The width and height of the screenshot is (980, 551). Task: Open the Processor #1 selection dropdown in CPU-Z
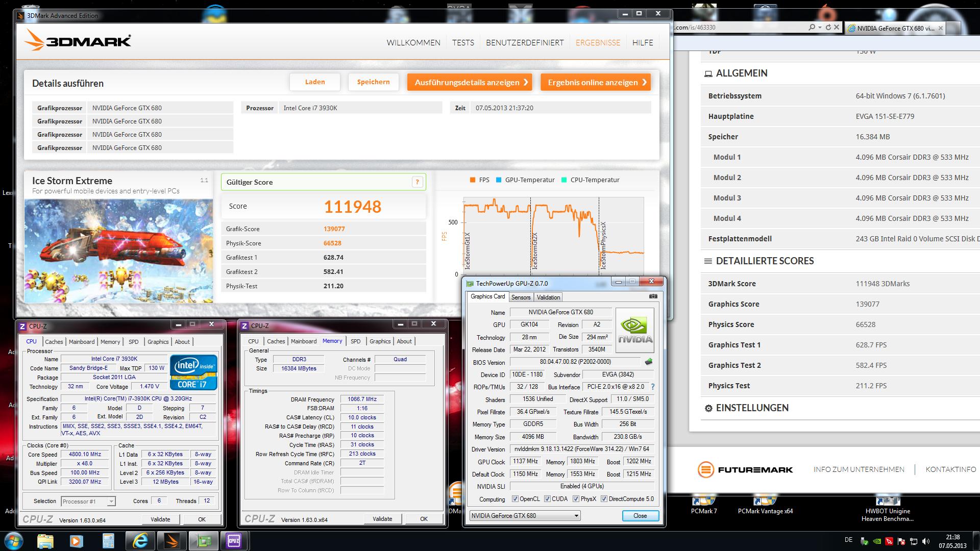[x=88, y=501]
